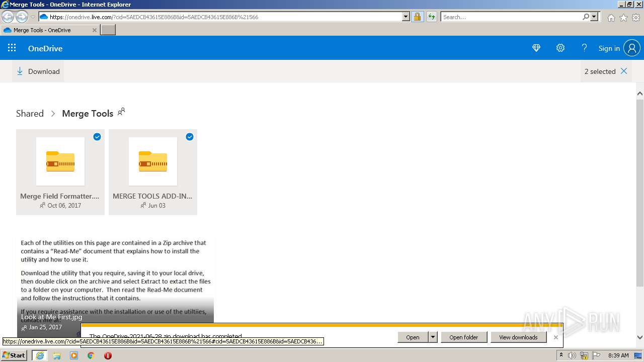Open the IE Tools gear

click(x=636, y=18)
